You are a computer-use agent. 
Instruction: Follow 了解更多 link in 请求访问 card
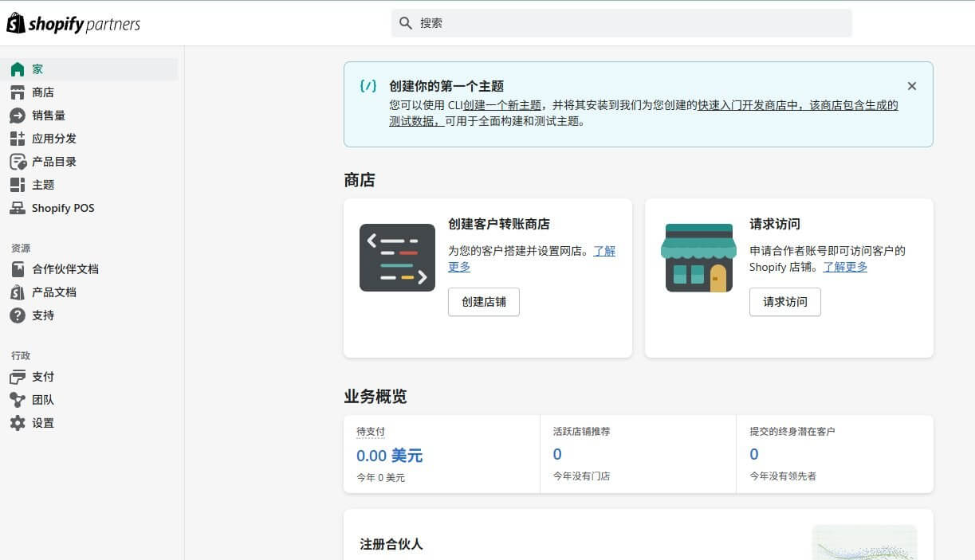pos(845,267)
